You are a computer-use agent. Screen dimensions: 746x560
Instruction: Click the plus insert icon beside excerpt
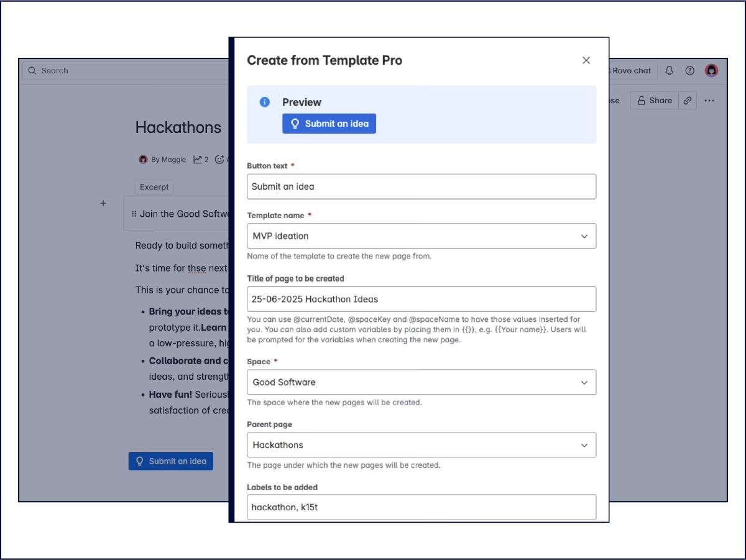[x=103, y=203]
